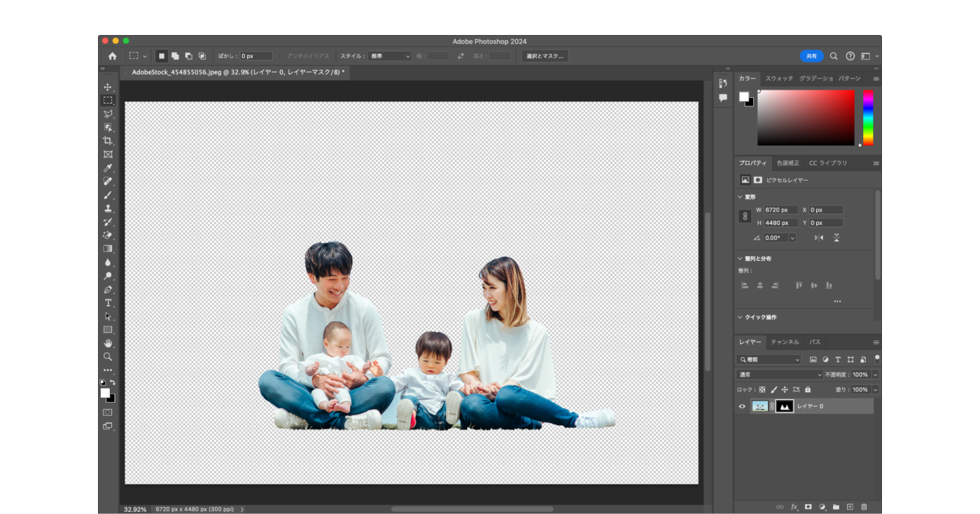Toggle the width-height link constraint
The height and width of the screenshot is (514, 980).
coord(745,216)
